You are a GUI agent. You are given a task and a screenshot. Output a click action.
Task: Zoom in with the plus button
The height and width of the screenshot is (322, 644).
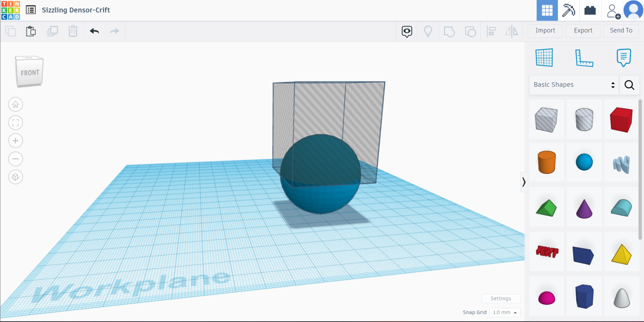tap(15, 141)
